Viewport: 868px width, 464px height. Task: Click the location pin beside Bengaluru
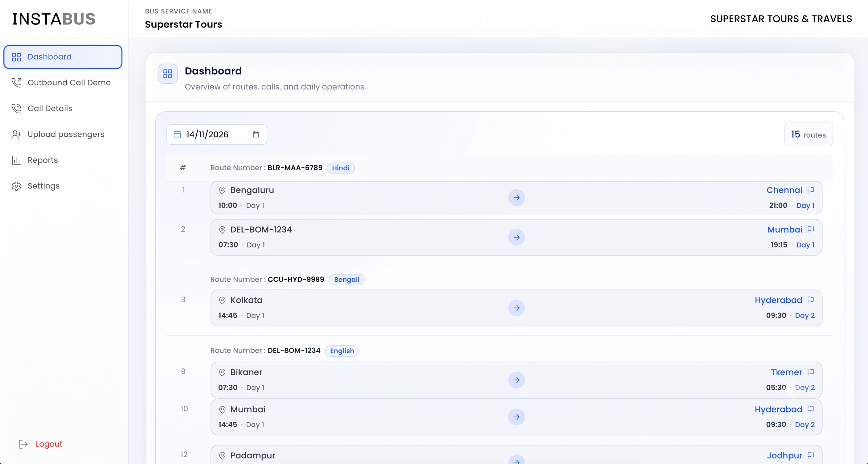pyautogui.click(x=222, y=190)
